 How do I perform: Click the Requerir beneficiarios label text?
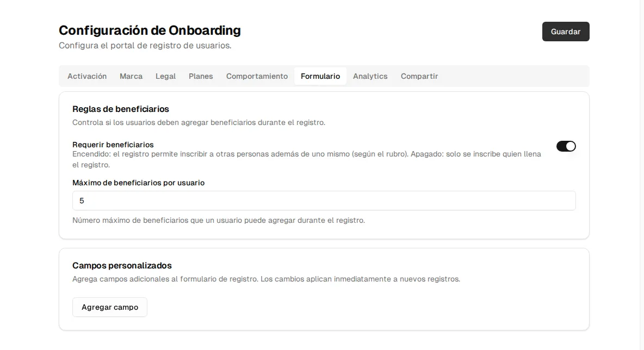pos(113,145)
